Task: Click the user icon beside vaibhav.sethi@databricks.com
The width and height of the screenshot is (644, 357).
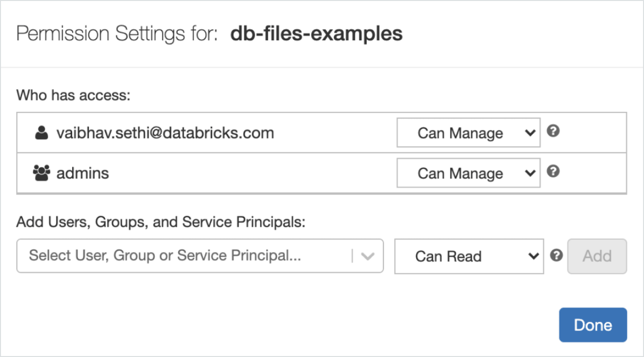Action: (x=42, y=133)
